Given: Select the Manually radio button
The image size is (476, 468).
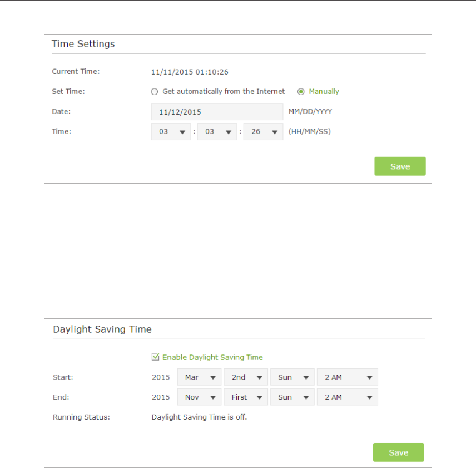Looking at the screenshot, I should click(301, 92).
